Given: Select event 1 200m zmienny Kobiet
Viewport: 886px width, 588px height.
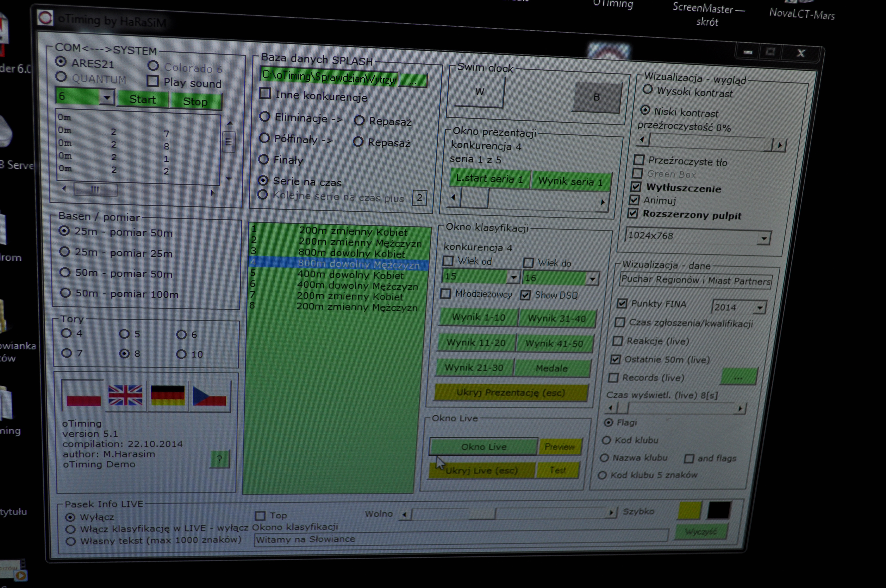Looking at the screenshot, I should click(340, 231).
